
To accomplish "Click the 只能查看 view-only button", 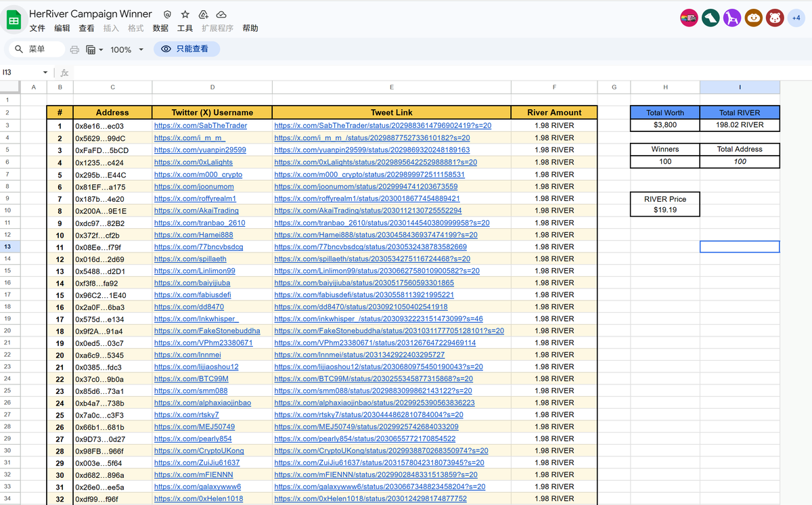I will click(x=187, y=49).
